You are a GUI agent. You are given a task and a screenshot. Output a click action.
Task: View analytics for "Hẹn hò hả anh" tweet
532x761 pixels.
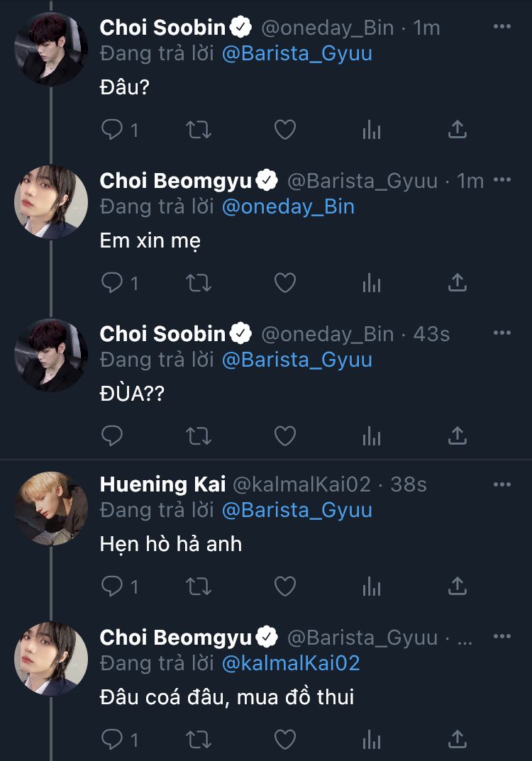(372, 587)
